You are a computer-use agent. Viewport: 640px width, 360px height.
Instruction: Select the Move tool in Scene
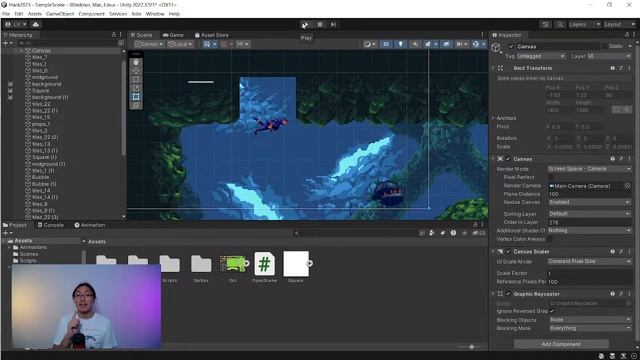click(x=136, y=71)
